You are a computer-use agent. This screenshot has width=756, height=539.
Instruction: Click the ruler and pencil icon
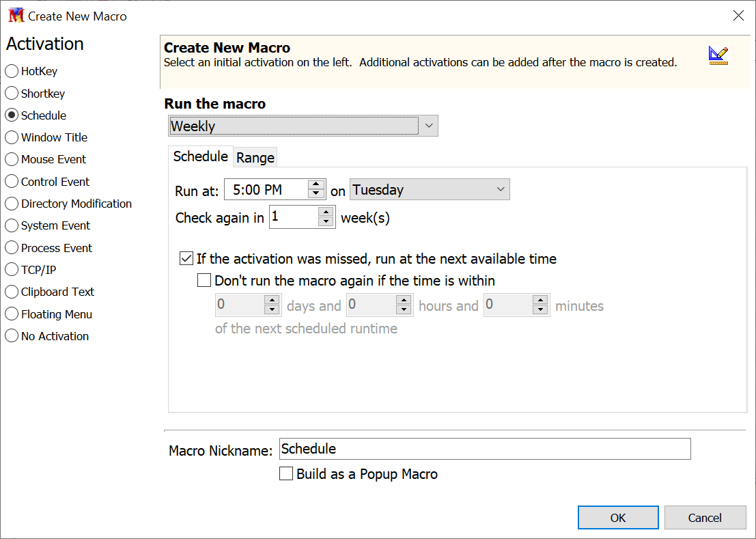tap(718, 55)
